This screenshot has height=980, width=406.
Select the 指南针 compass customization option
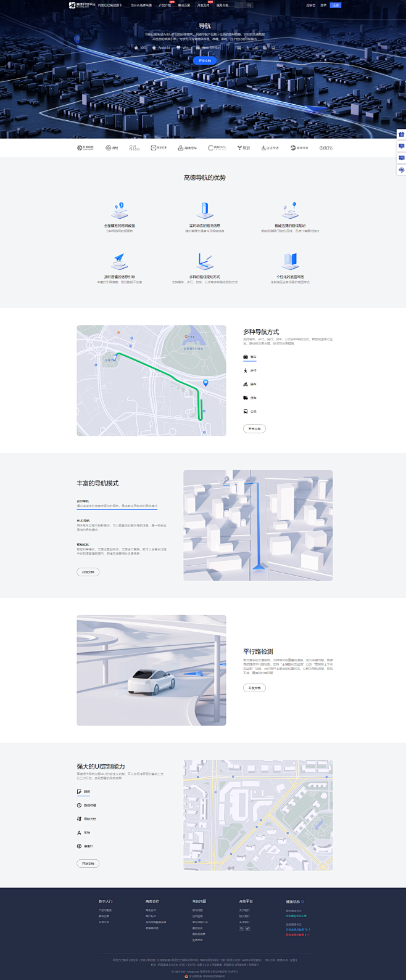pos(85,846)
